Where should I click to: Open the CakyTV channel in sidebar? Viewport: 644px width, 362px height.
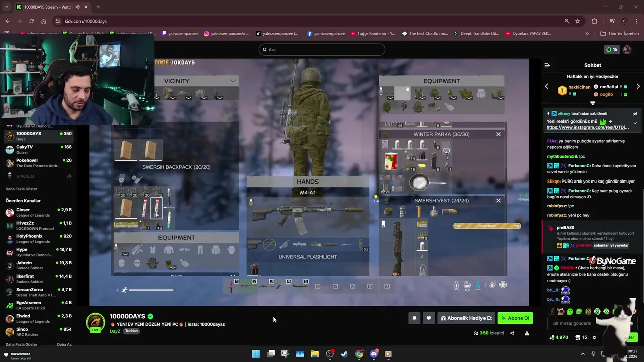[39, 149]
